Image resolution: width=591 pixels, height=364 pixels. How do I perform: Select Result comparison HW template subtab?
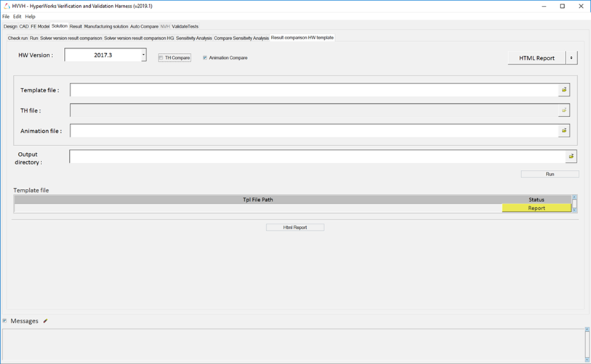[x=302, y=38]
